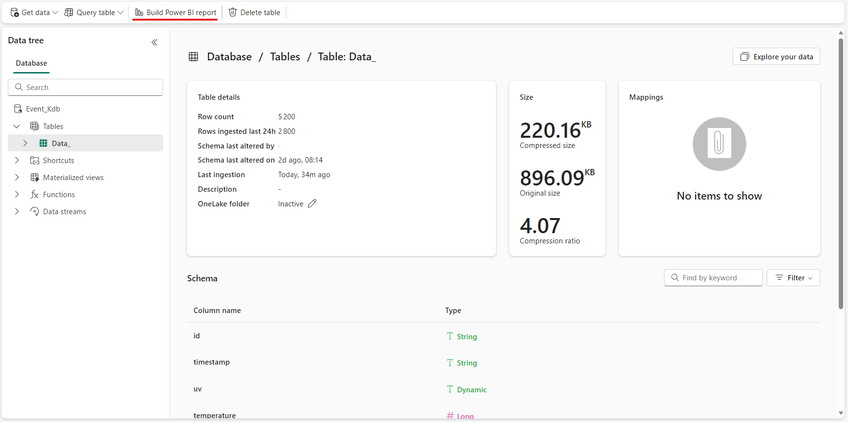Viewport: 848px width, 422px height.
Task: Click the String type of id row
Action: pyautogui.click(x=467, y=337)
